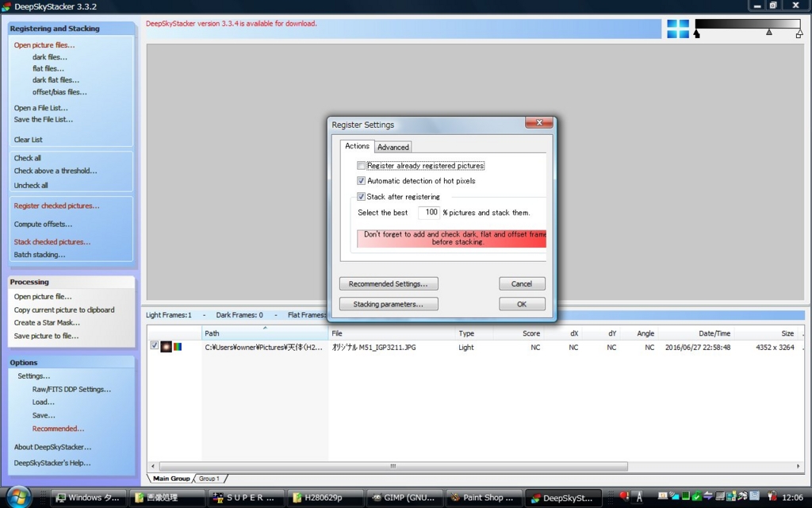Click the file list left scroll arrow

coord(153,466)
